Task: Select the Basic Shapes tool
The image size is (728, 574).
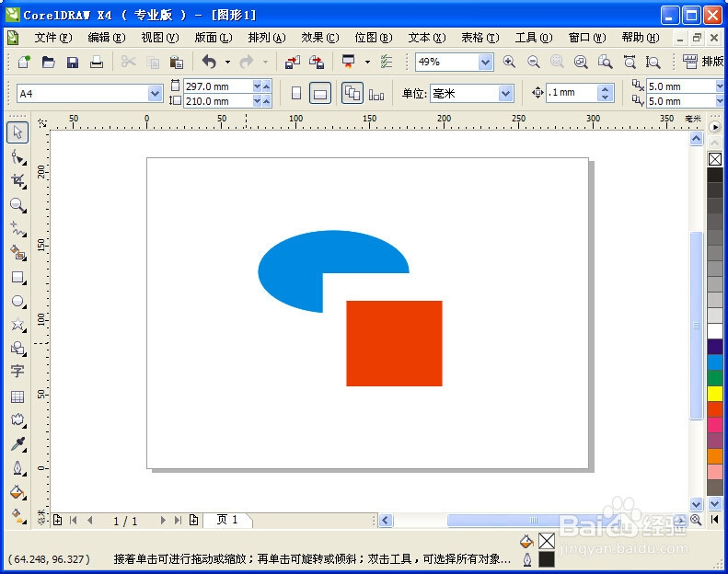Action: coord(17,348)
